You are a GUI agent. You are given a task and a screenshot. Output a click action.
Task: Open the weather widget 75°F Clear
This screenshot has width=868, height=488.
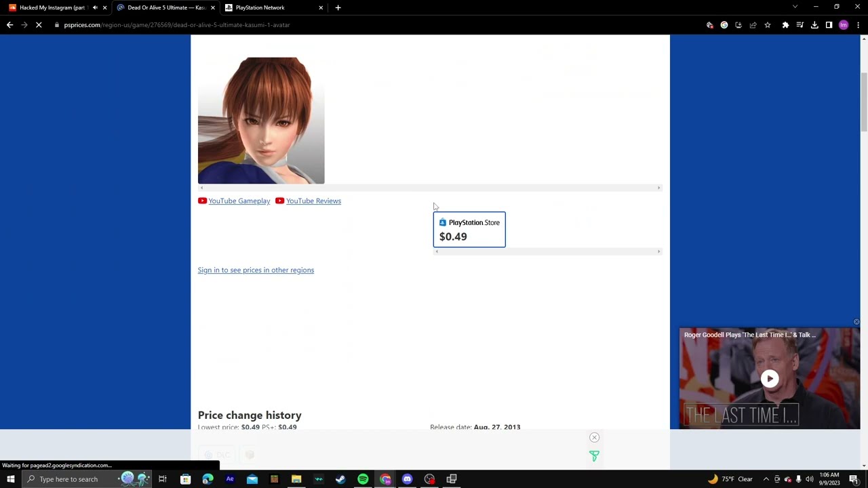pos(730,479)
